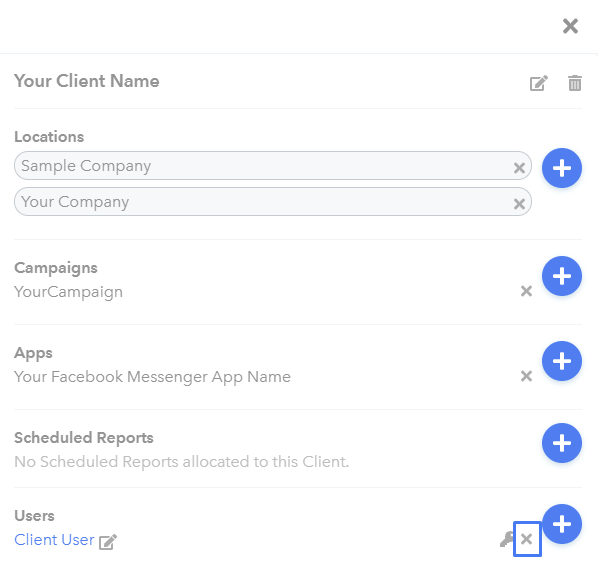Close the client details panel
This screenshot has width=598, height=570.
(x=570, y=26)
